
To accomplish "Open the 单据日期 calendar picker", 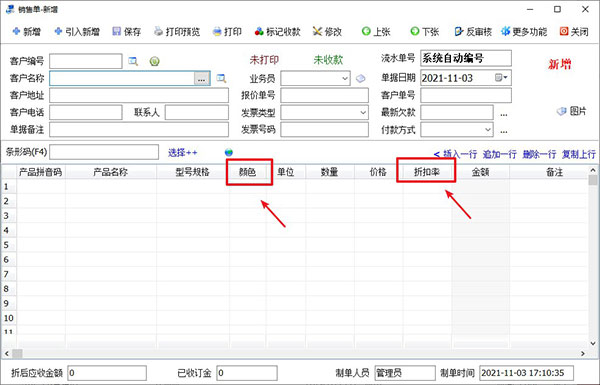I will coord(501,78).
